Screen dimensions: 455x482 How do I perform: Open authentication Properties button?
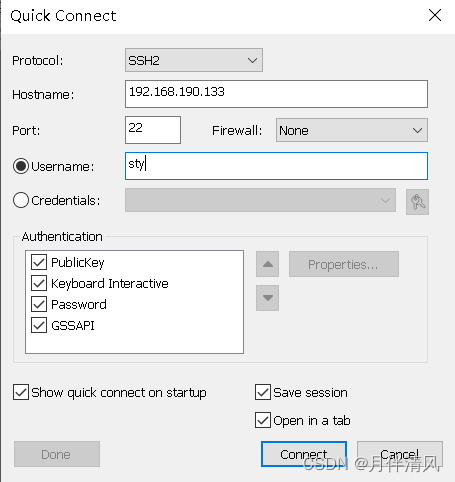344,264
